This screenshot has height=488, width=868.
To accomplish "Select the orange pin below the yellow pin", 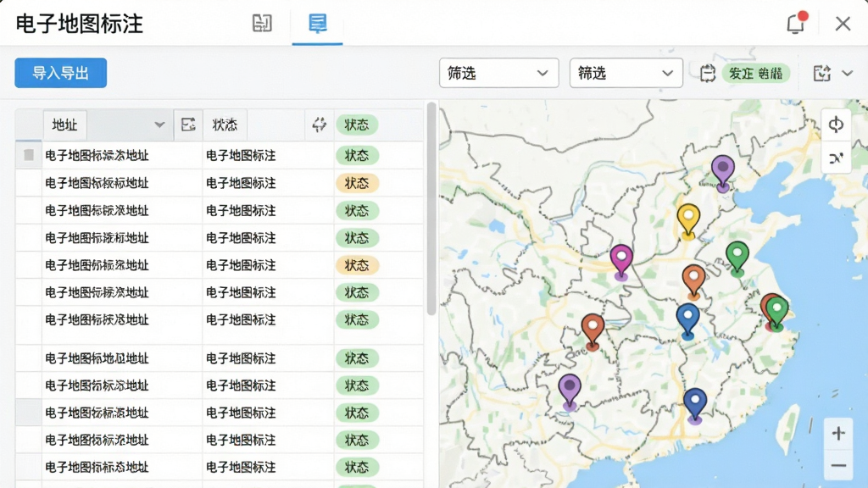I will click(693, 281).
